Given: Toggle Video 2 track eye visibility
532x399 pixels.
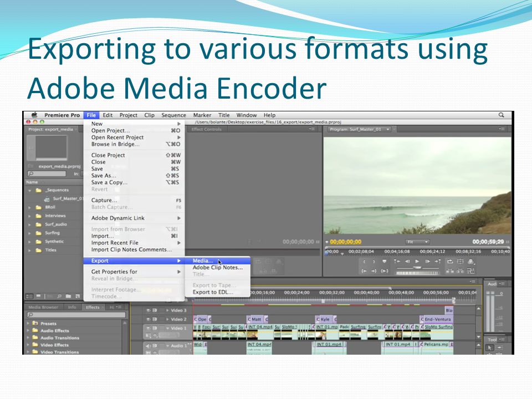Looking at the screenshot, I should click(x=148, y=319).
